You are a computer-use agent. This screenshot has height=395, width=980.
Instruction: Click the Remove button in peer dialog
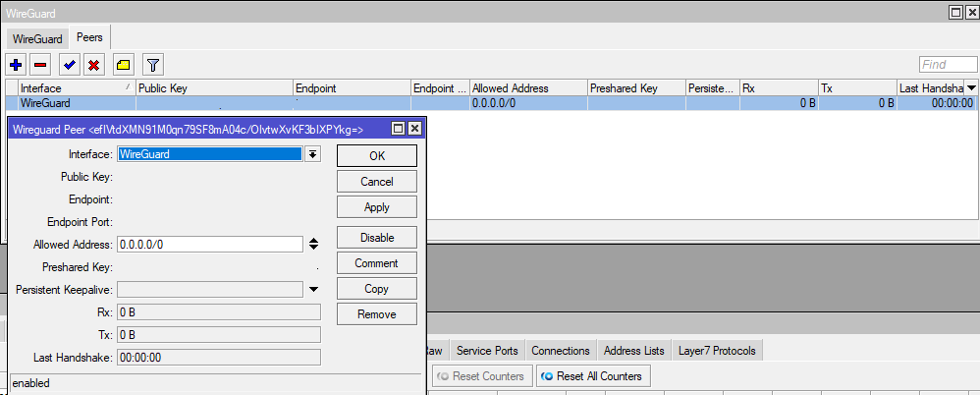[x=377, y=314]
